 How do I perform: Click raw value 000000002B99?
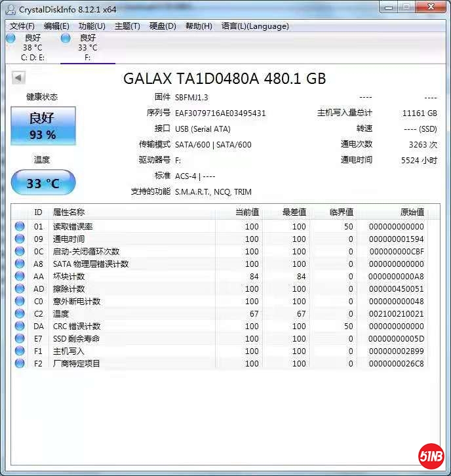pos(396,351)
